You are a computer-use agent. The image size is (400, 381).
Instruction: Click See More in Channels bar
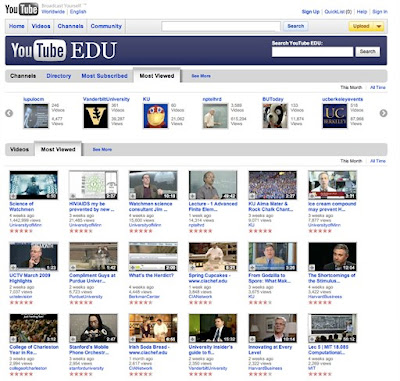(x=201, y=76)
